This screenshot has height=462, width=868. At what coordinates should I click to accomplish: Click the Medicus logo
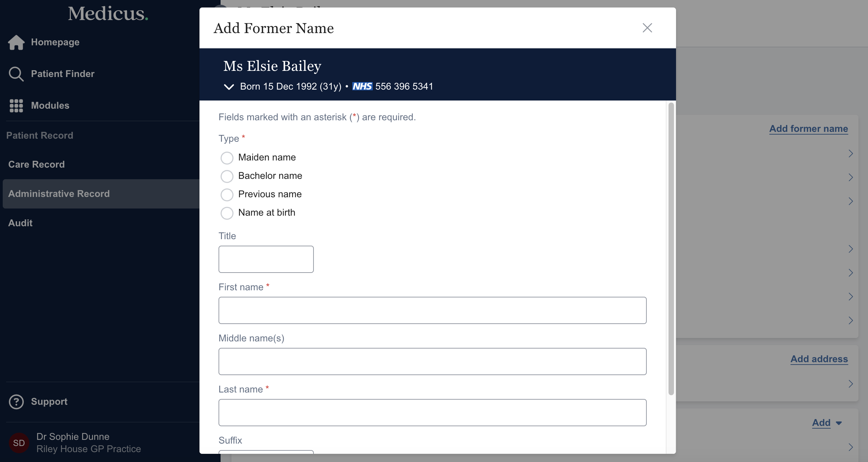click(108, 14)
